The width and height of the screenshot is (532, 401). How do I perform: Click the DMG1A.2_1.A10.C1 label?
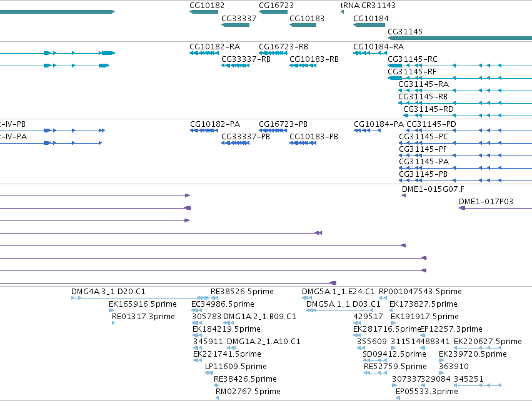pos(264,342)
